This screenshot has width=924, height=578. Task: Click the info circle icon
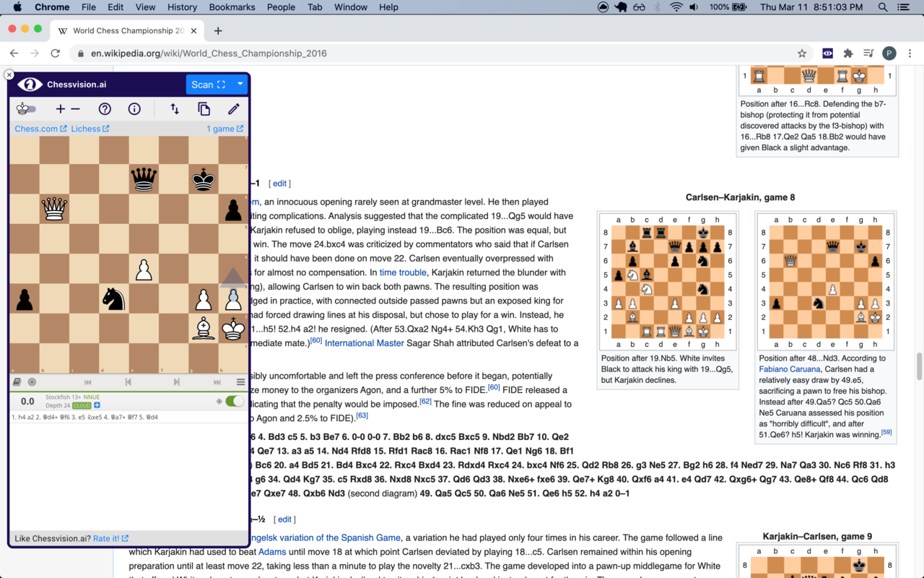[134, 108]
